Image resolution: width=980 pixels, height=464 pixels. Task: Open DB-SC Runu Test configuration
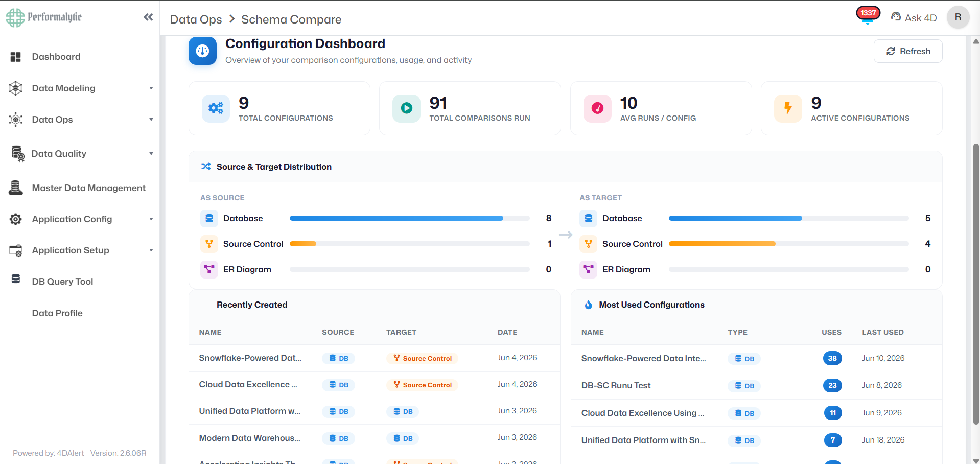pyautogui.click(x=616, y=385)
